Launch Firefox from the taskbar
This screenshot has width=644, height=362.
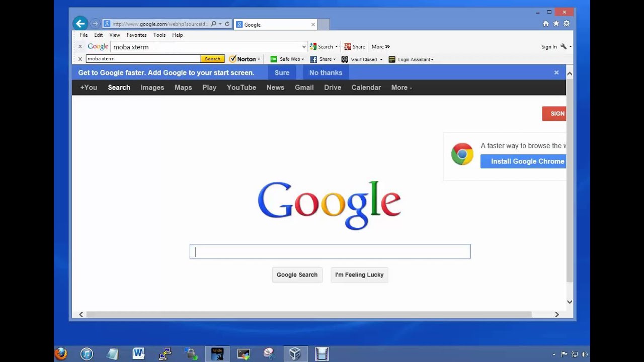[x=61, y=354]
